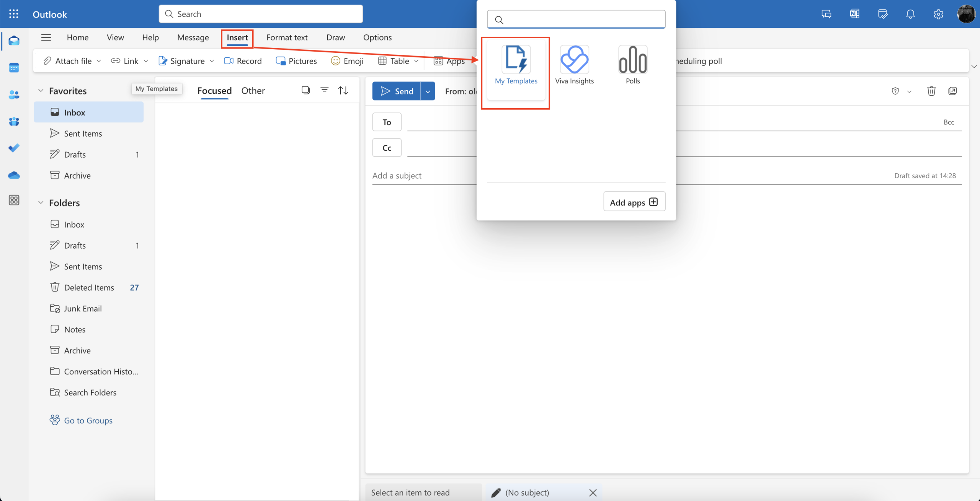Open the filter messages icon
Screen dimensions: 980x501
tap(324, 90)
